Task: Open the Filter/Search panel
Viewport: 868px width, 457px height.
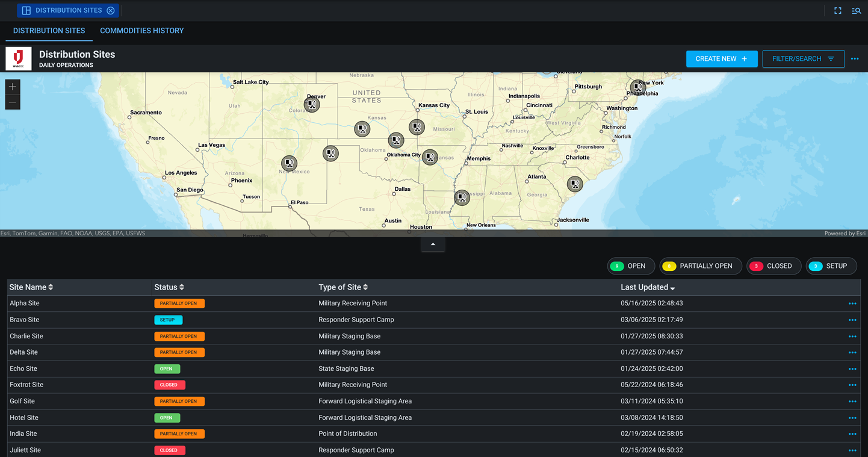Action: 803,58
